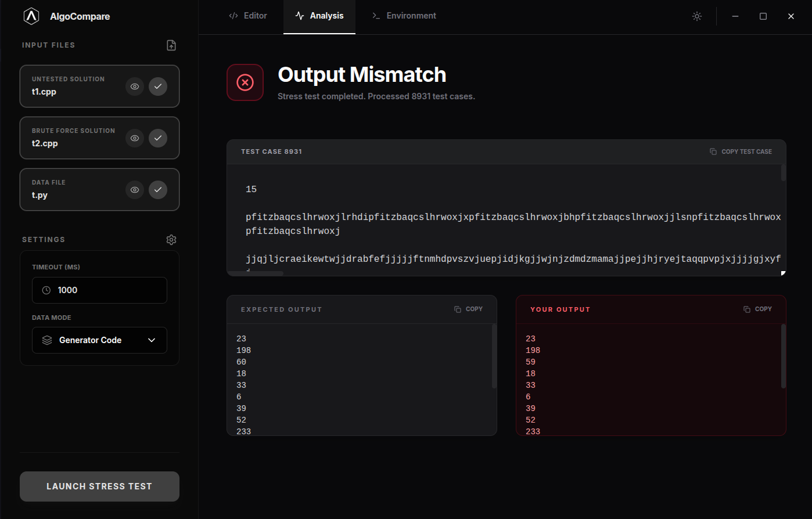Show t.py contents using eye icon
812x519 pixels.
pyautogui.click(x=135, y=190)
